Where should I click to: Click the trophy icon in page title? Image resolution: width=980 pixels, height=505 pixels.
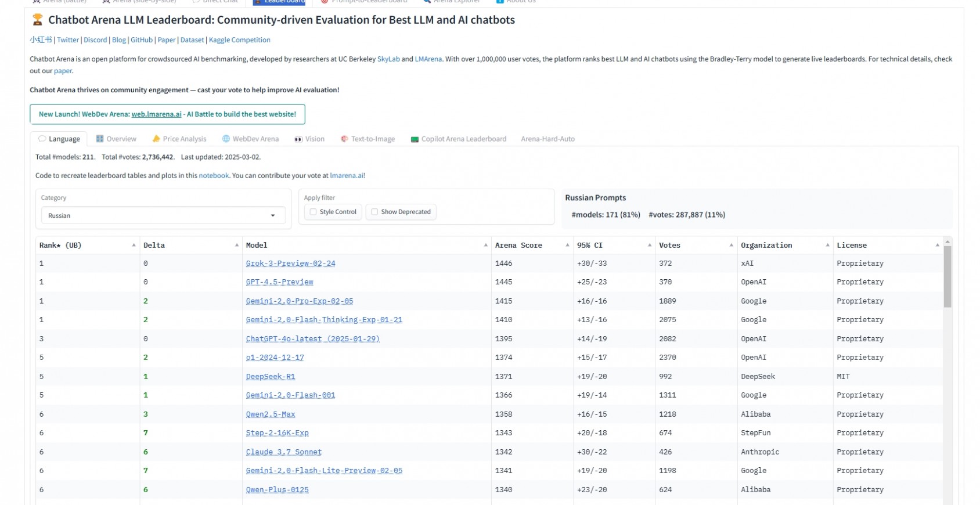coord(38,20)
